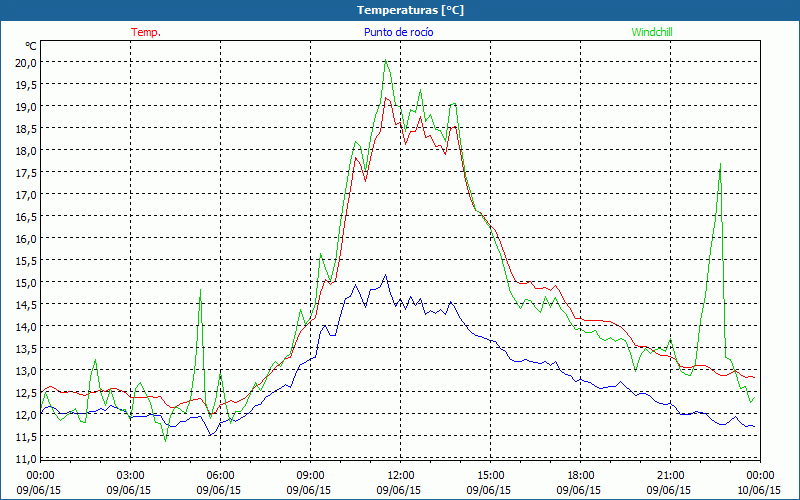The height and width of the screenshot is (500, 800).
Task: Click the 15,0 y-axis value
Action: (x=26, y=283)
